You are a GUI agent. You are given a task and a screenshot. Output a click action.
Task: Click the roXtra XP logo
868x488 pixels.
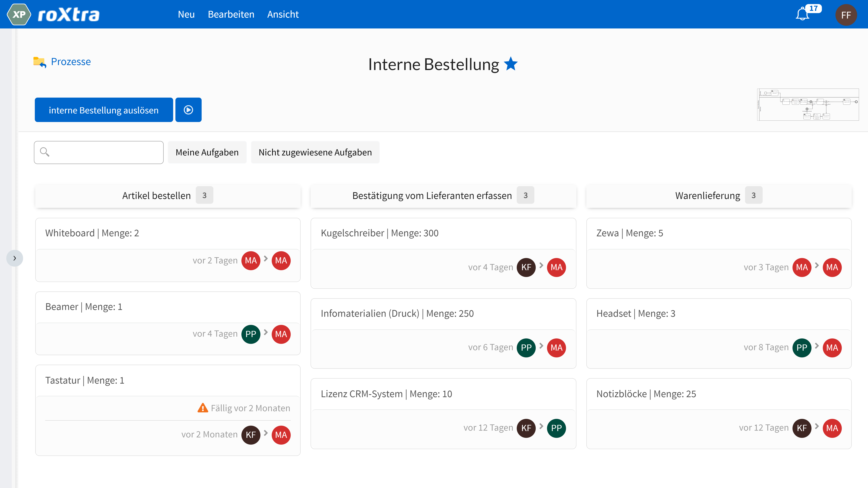point(19,14)
